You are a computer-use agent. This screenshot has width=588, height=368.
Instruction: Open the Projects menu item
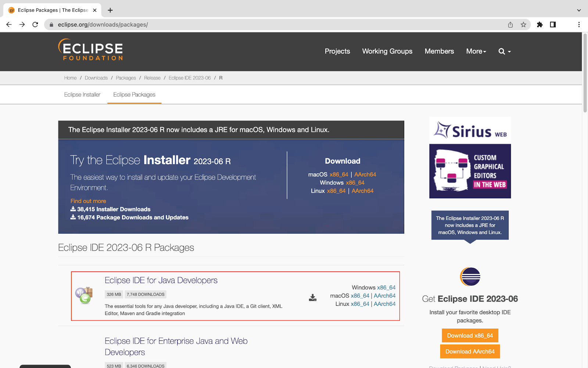click(x=337, y=52)
